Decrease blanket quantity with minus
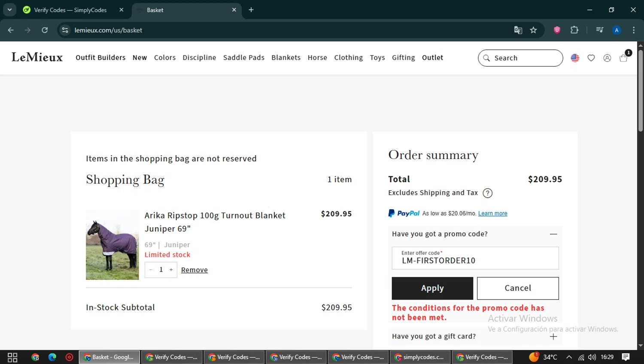 [151, 270]
